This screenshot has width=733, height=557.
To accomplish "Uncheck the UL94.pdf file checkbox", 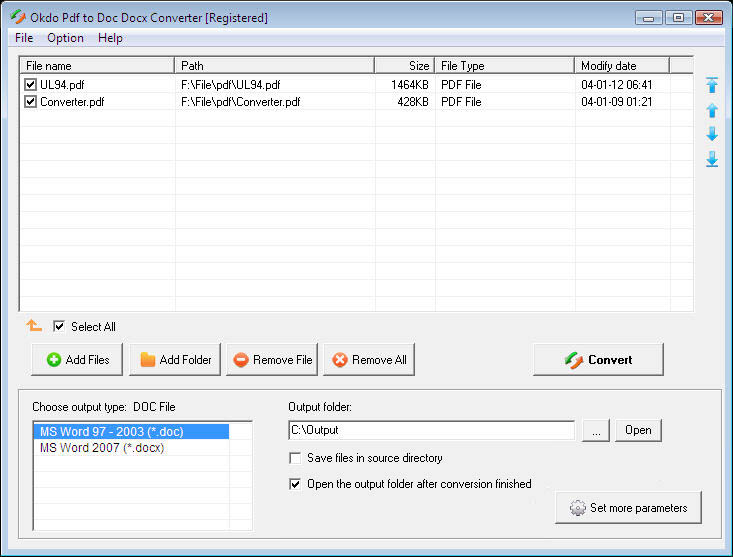I will (31, 85).
